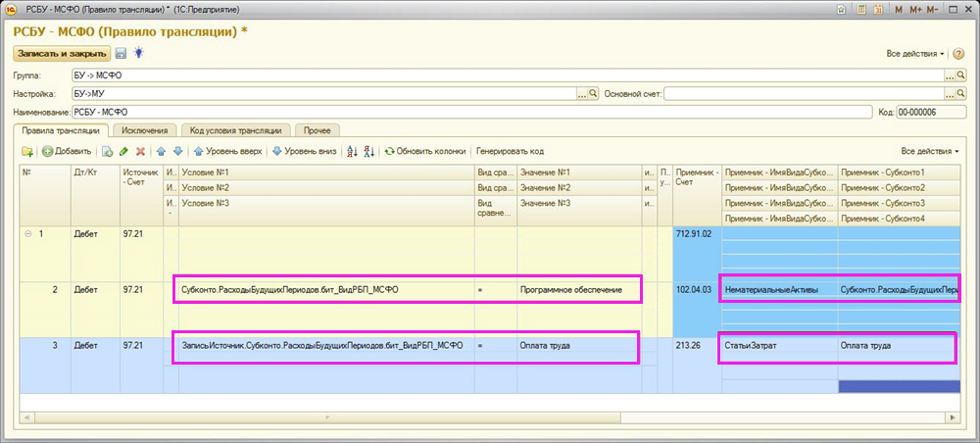The image size is (980, 443).
Task: Click the green pencil edit icon
Action: click(123, 151)
